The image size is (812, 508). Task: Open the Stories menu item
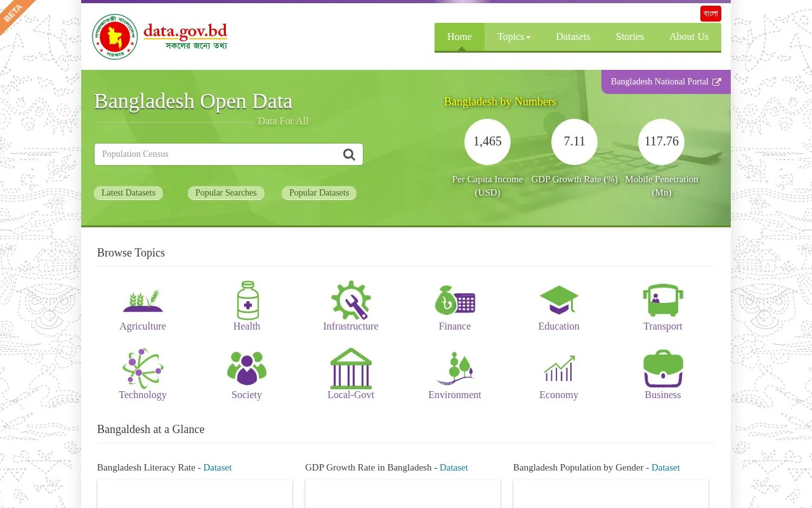click(630, 37)
